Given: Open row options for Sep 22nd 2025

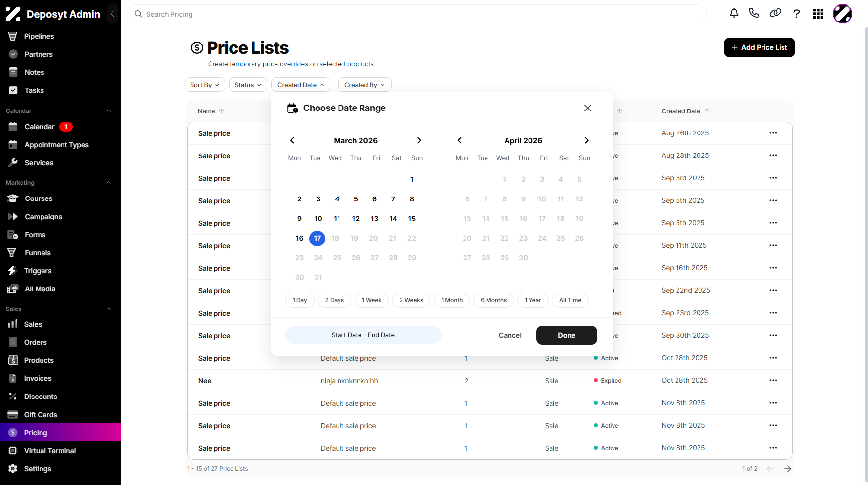Looking at the screenshot, I should point(773,290).
